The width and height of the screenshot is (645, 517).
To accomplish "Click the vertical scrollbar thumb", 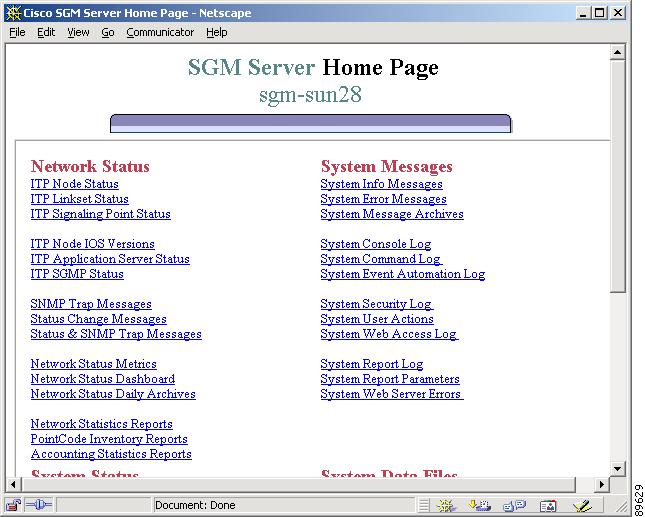I will pos(617,176).
